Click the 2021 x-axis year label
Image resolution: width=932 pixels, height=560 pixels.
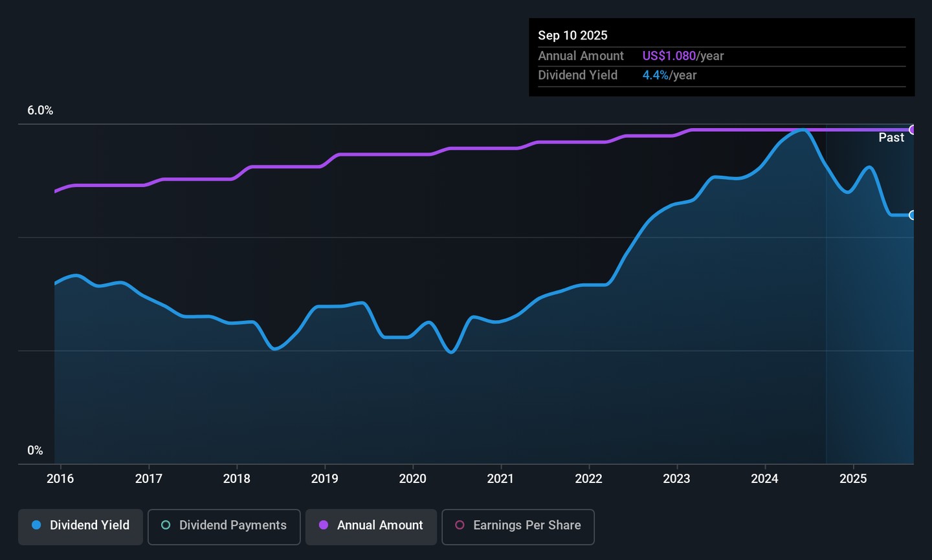pyautogui.click(x=500, y=479)
